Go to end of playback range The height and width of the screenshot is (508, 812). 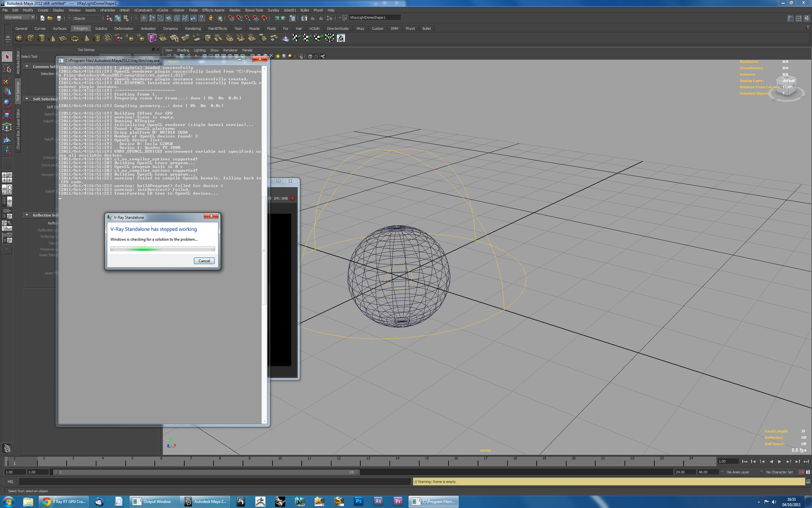click(x=806, y=461)
